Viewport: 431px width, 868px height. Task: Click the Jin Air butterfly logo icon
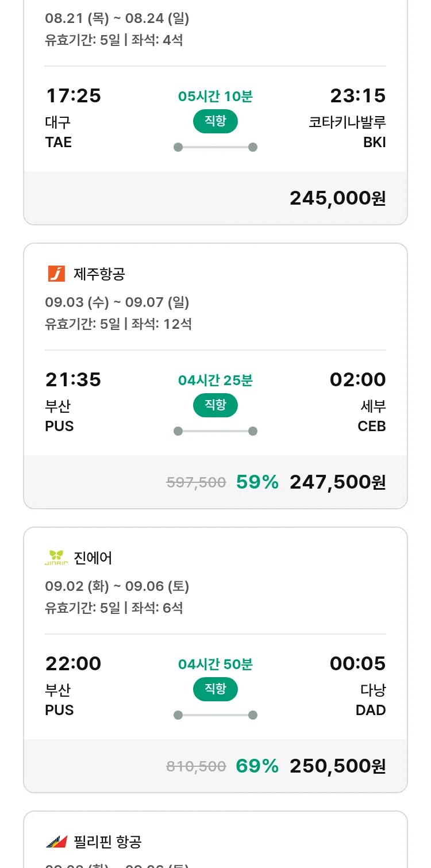point(56,558)
